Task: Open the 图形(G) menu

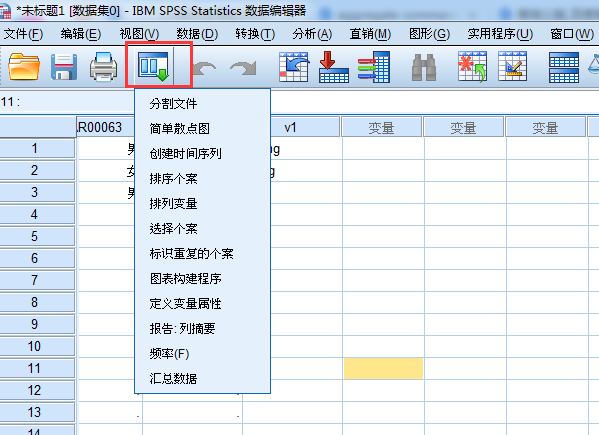Action: (429, 34)
